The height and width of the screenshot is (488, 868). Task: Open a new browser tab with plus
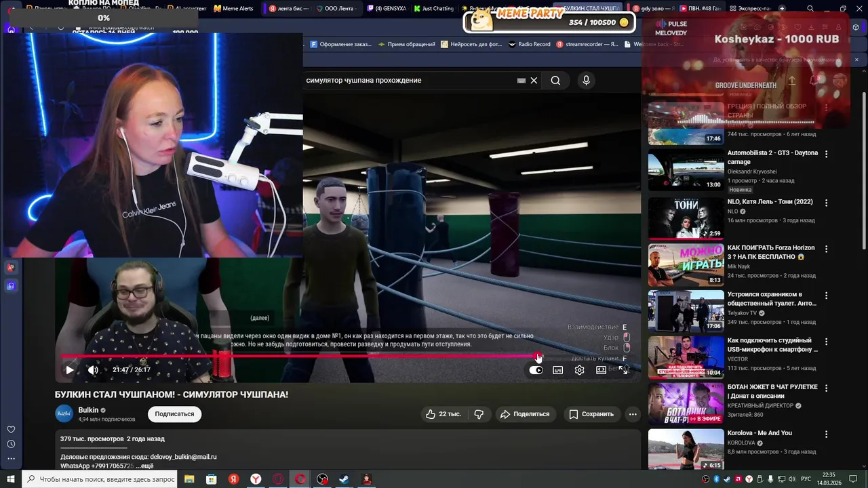782,9
